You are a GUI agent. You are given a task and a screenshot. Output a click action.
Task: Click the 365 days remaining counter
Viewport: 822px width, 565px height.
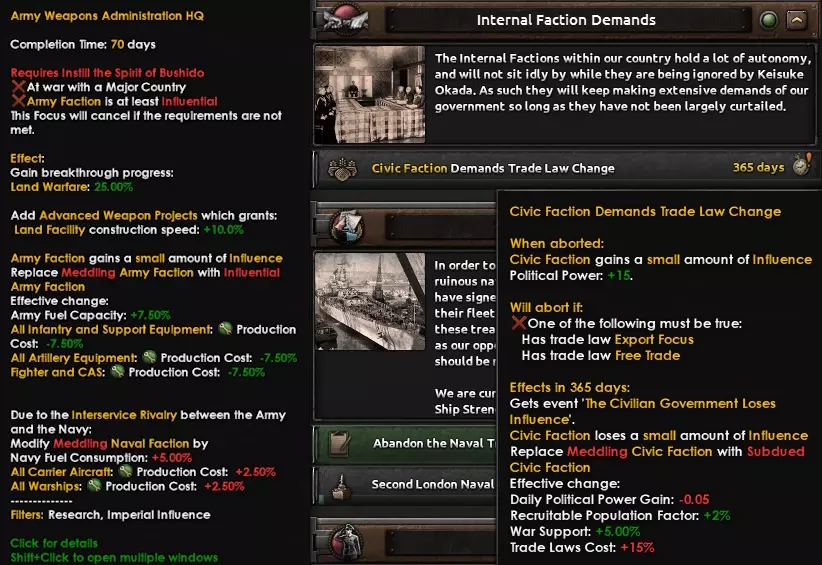coord(758,167)
